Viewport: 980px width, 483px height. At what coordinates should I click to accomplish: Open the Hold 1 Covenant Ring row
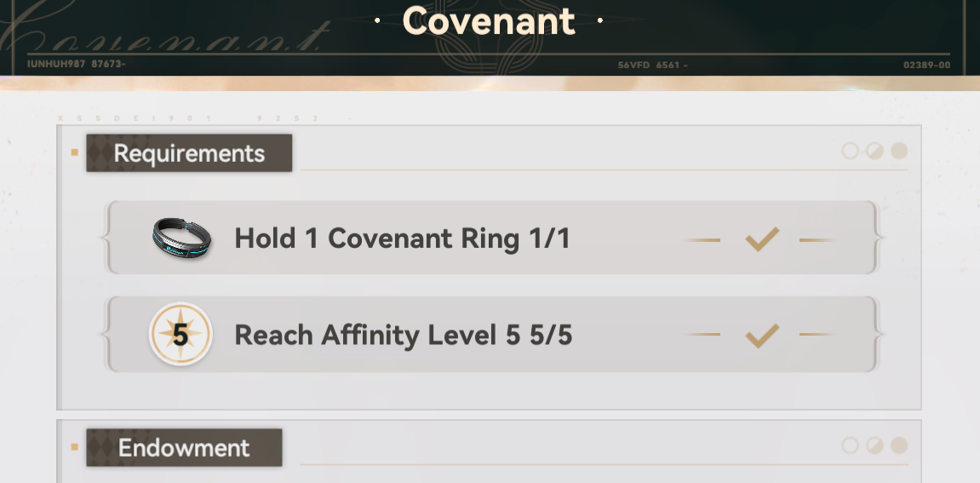point(492,238)
